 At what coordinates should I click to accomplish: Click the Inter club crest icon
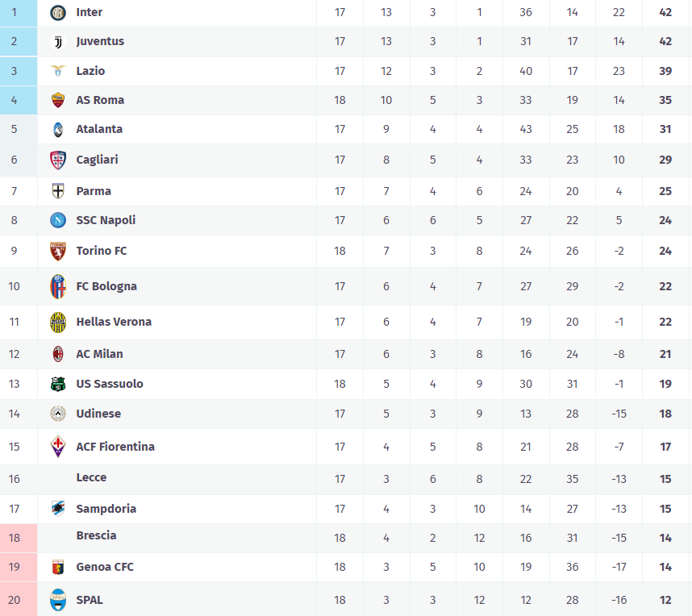coord(57,13)
